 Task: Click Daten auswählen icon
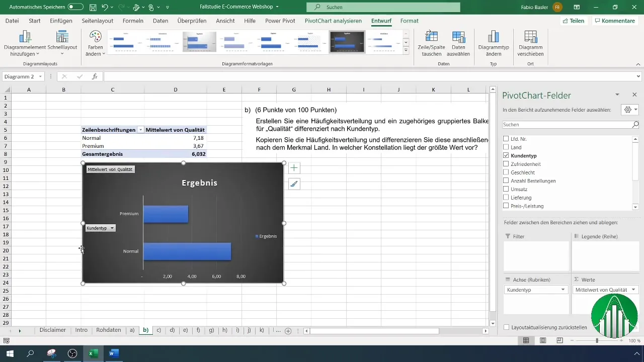click(x=458, y=37)
